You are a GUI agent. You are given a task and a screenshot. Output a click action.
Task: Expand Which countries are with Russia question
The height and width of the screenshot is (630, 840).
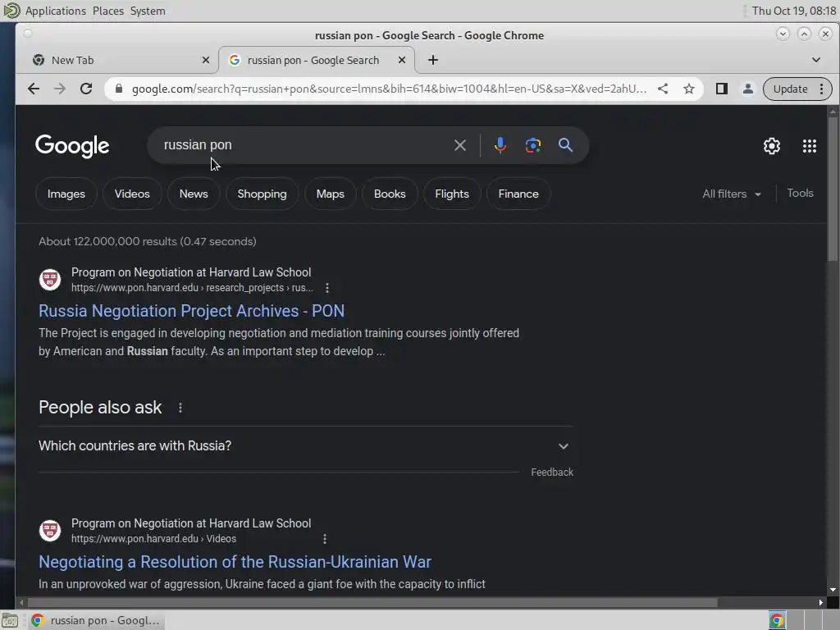(305, 445)
